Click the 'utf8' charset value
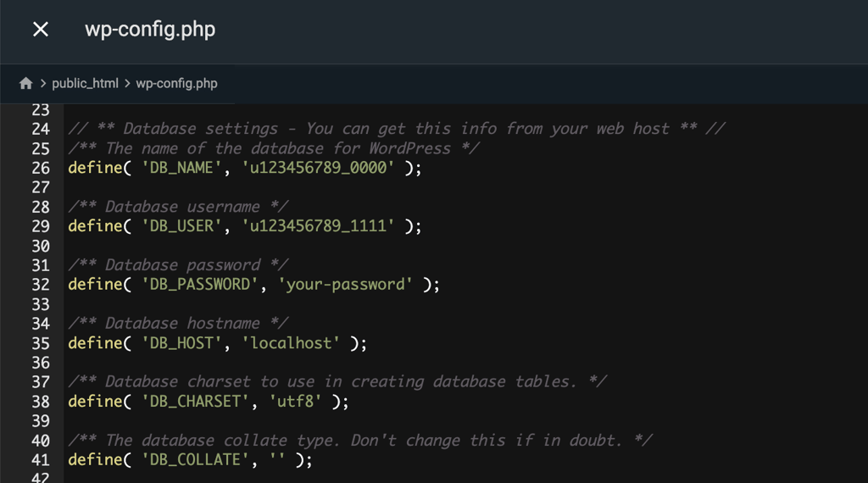868x483 pixels. tap(295, 401)
